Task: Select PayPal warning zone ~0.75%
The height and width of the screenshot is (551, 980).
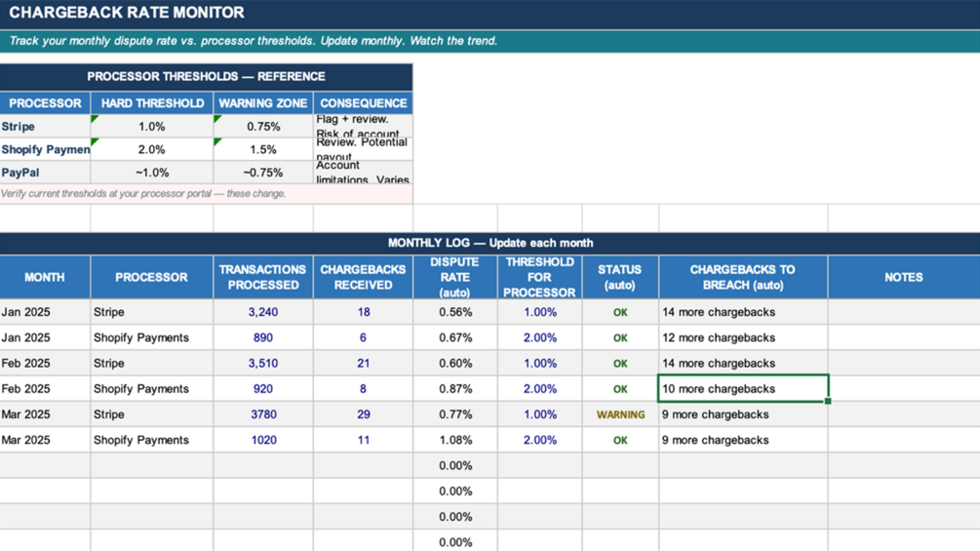Action: coord(263,173)
